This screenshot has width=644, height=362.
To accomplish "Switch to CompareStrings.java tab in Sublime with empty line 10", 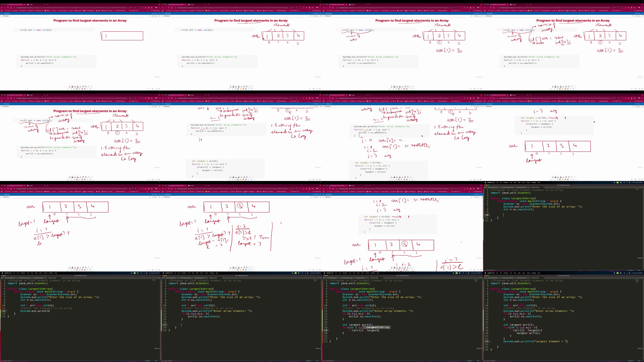I will (521, 188).
